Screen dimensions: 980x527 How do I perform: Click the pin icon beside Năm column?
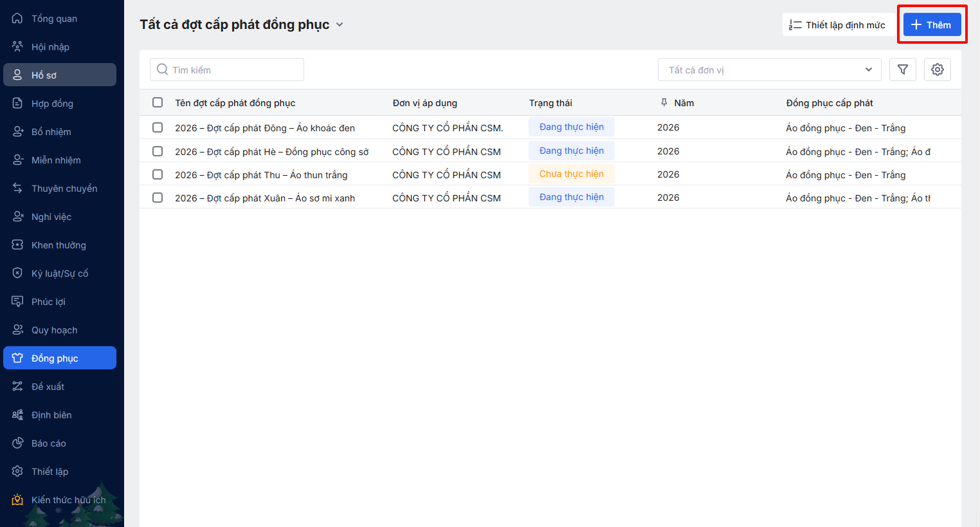(664, 102)
